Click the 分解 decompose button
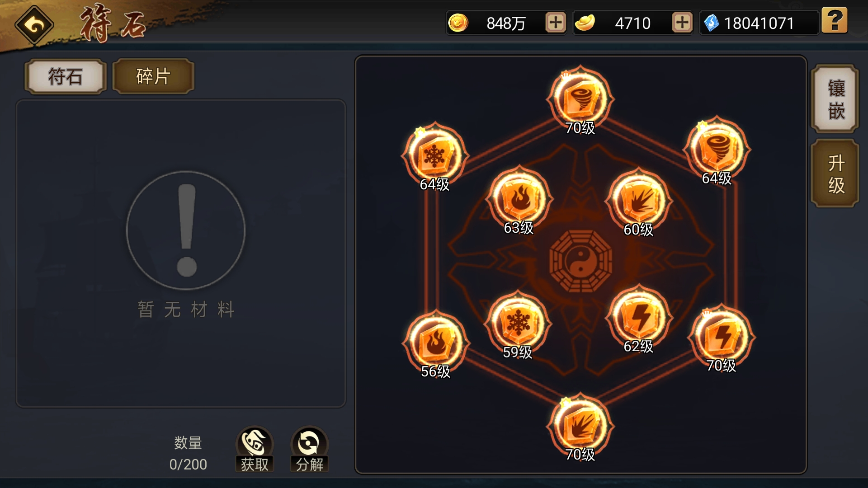The height and width of the screenshot is (488, 868). pyautogui.click(x=310, y=449)
